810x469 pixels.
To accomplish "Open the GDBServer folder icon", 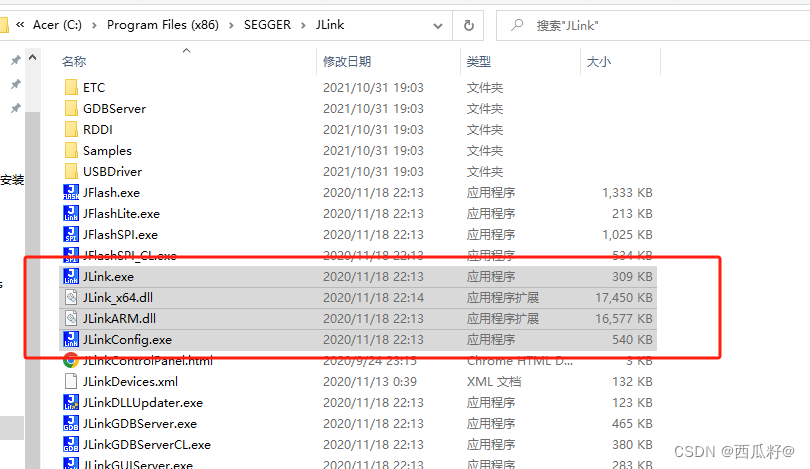I will click(x=71, y=108).
